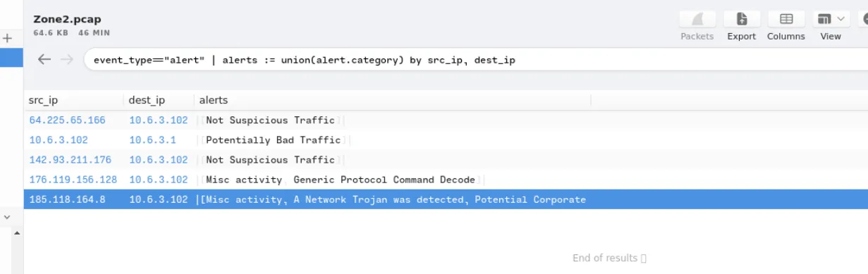Go back with the left arrow
Image resolution: width=868 pixels, height=274 pixels.
[44, 60]
